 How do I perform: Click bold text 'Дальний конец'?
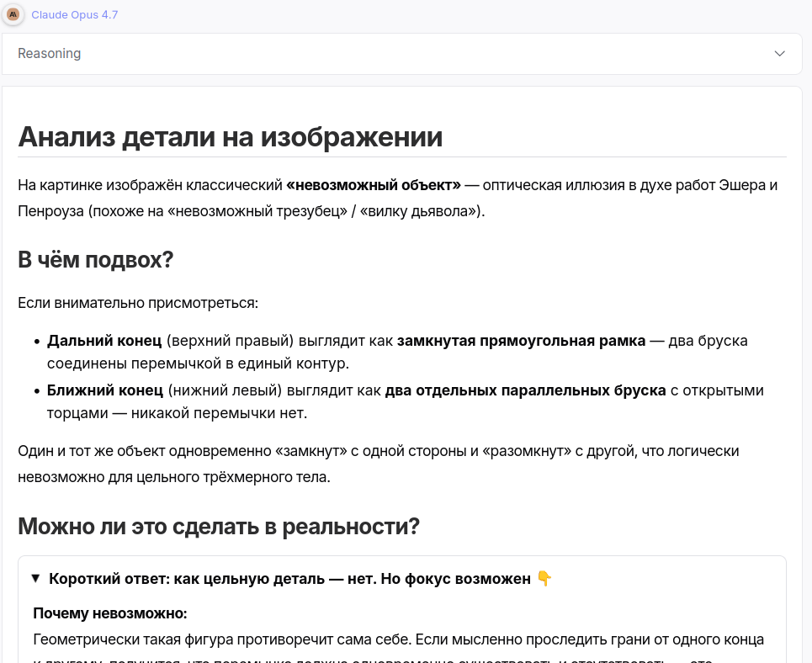[x=104, y=341]
